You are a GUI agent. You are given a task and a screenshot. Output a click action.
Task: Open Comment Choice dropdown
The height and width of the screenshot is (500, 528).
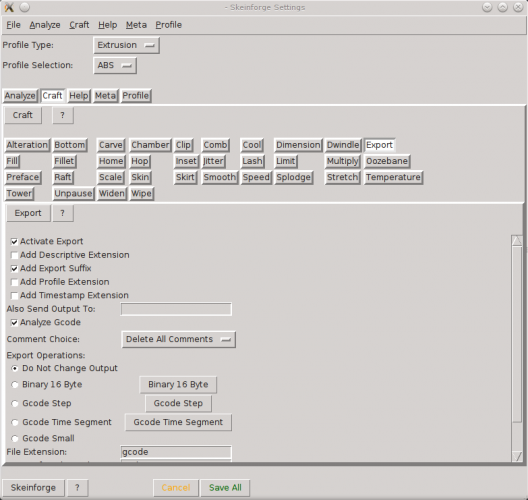click(x=178, y=339)
